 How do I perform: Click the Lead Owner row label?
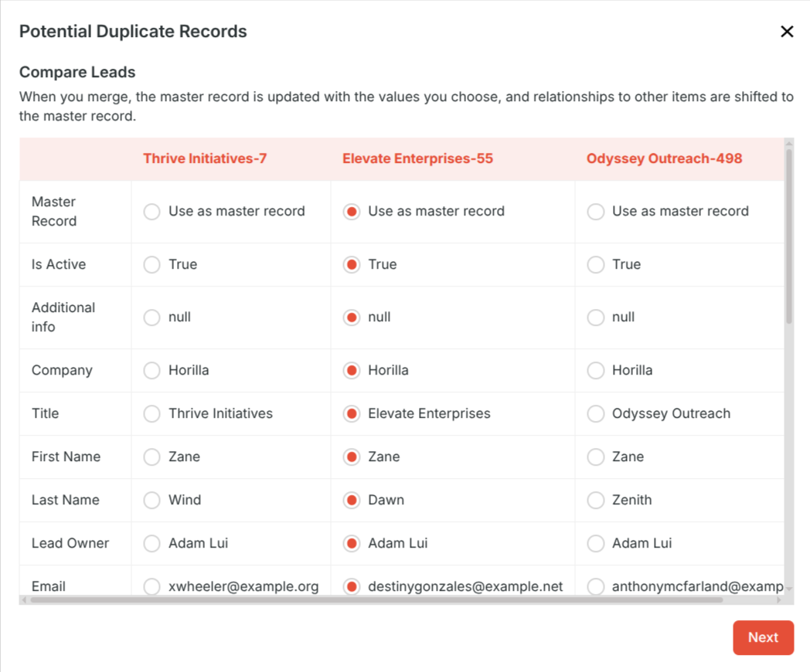tap(70, 544)
